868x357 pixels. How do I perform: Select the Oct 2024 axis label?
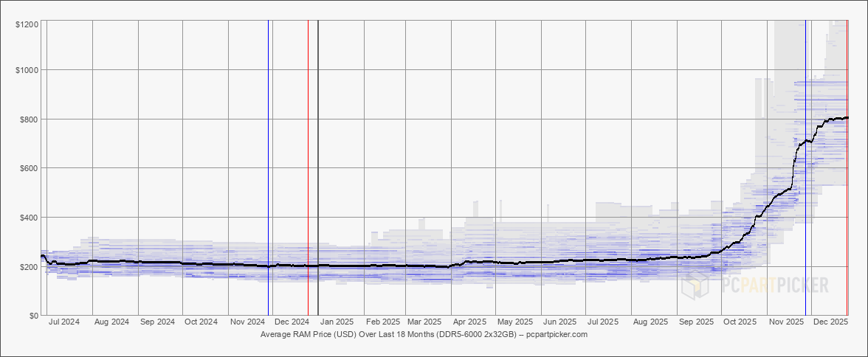(x=201, y=322)
